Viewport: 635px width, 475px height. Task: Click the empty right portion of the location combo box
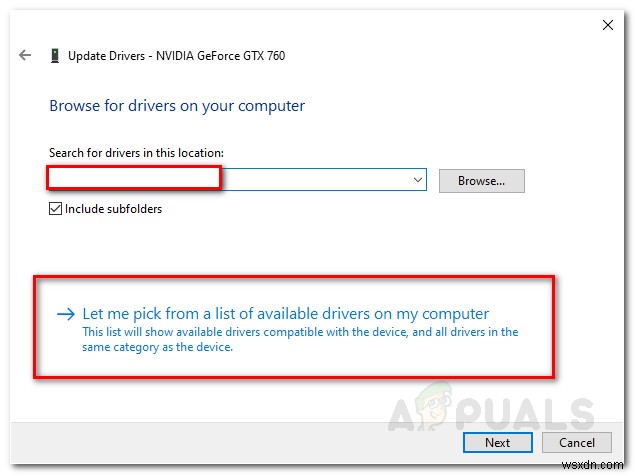[x=320, y=180]
